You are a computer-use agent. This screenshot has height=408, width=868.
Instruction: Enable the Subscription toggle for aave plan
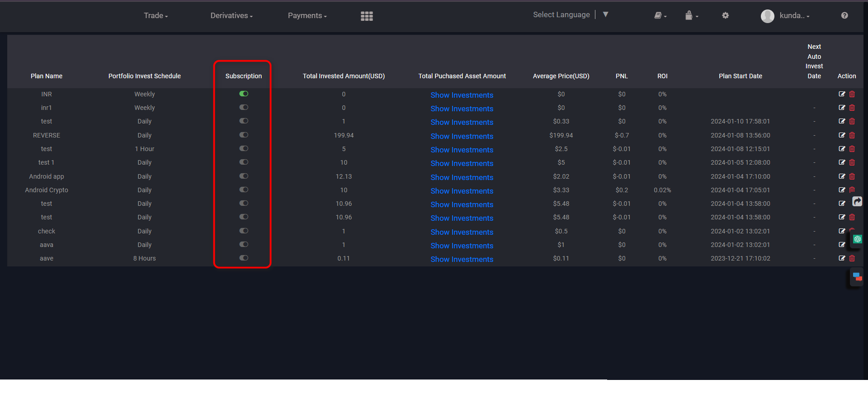pyautogui.click(x=244, y=258)
